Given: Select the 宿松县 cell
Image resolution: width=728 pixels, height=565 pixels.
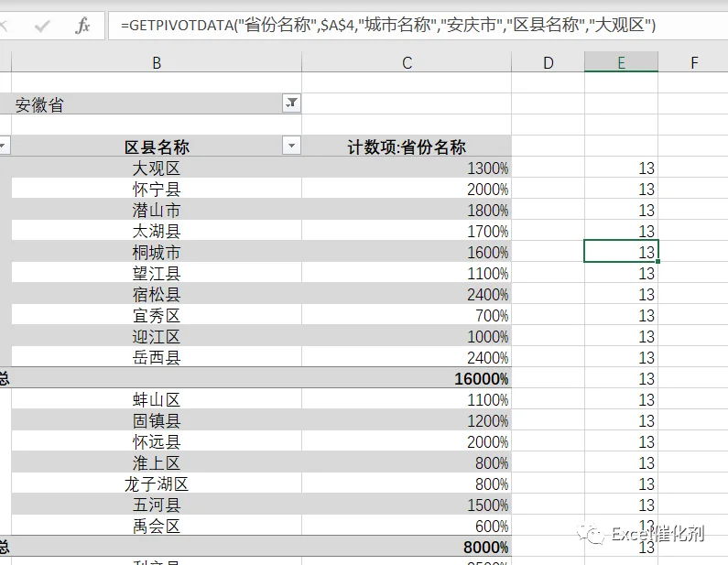Looking at the screenshot, I should click(157, 294).
